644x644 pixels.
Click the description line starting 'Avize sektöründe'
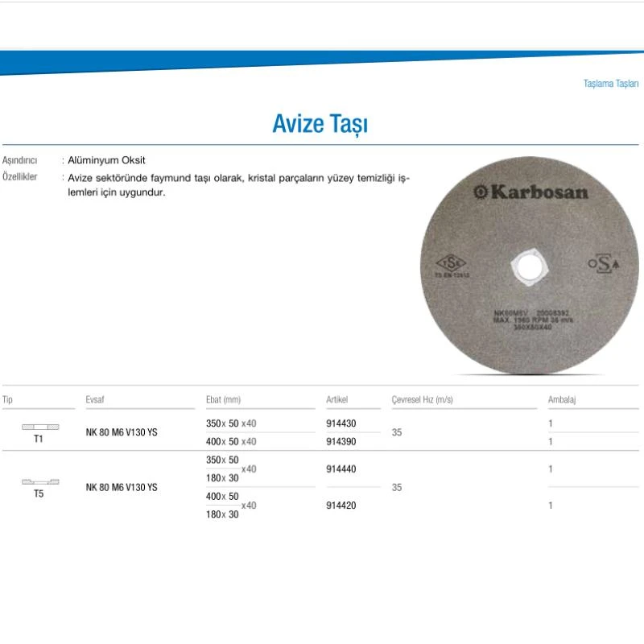point(238,178)
